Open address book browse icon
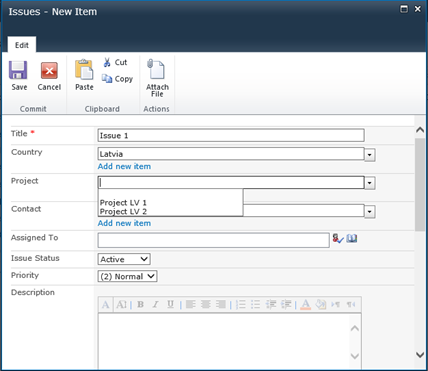This screenshot has height=371, width=428. point(352,238)
